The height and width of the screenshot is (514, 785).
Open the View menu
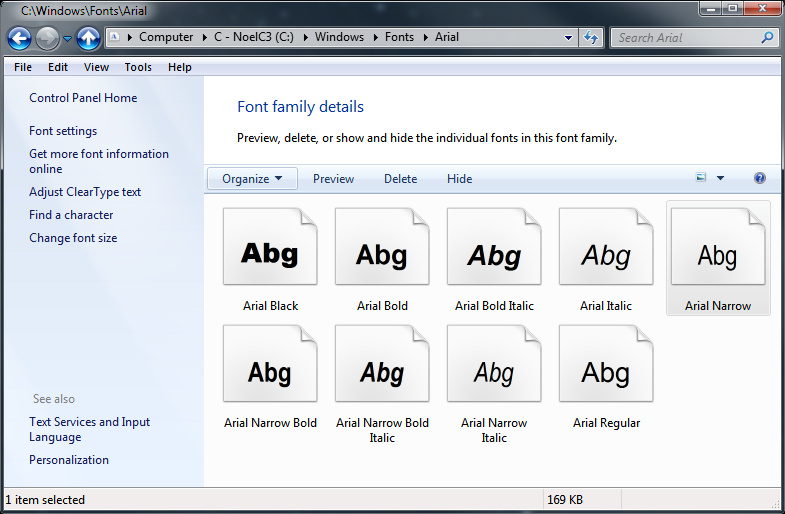point(96,67)
